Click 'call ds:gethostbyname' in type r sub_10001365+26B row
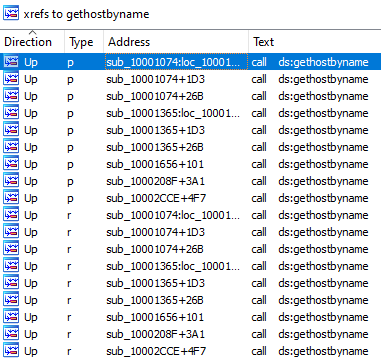The image size is (381, 364). pyautogui.click(x=310, y=300)
